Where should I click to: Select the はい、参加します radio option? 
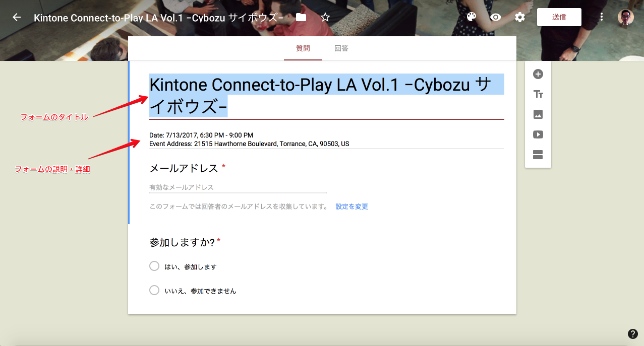click(x=154, y=266)
